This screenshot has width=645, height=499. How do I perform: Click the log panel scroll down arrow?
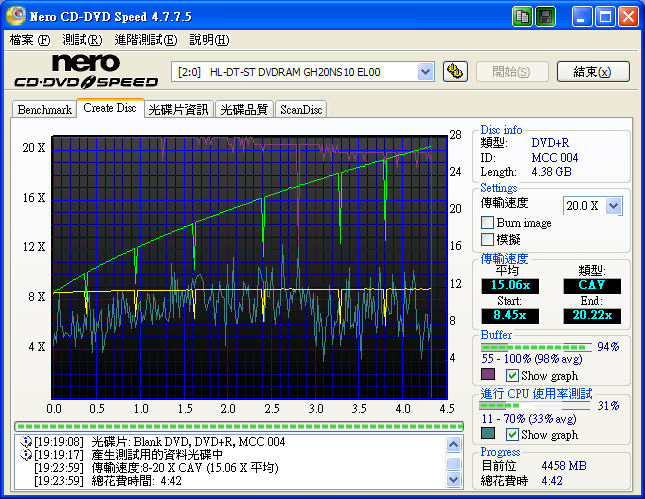tap(455, 480)
